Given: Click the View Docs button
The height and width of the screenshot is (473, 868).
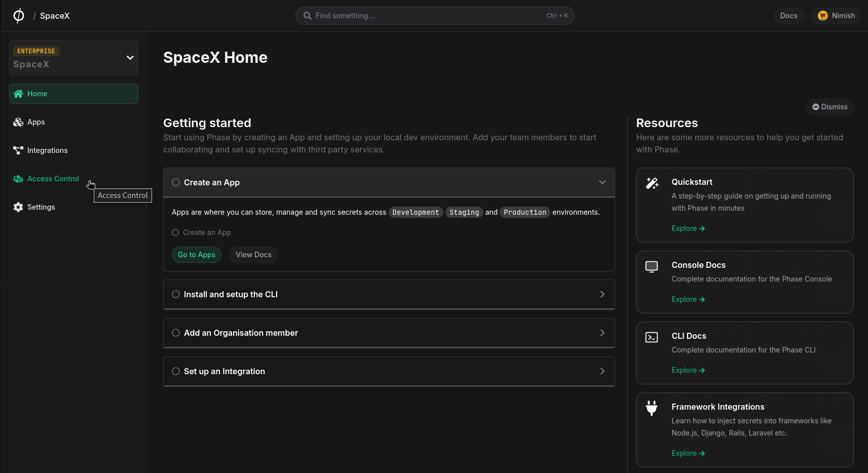Looking at the screenshot, I should point(254,255).
